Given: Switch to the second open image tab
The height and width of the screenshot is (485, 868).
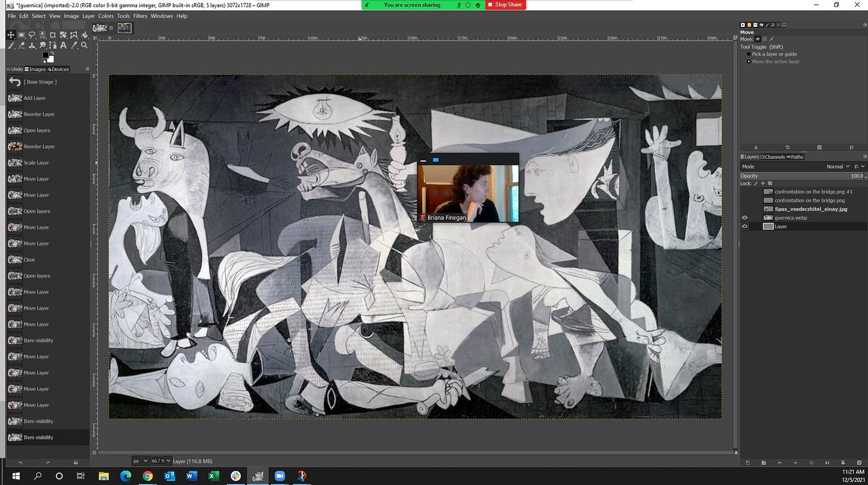Looking at the screenshot, I should pyautogui.click(x=125, y=27).
